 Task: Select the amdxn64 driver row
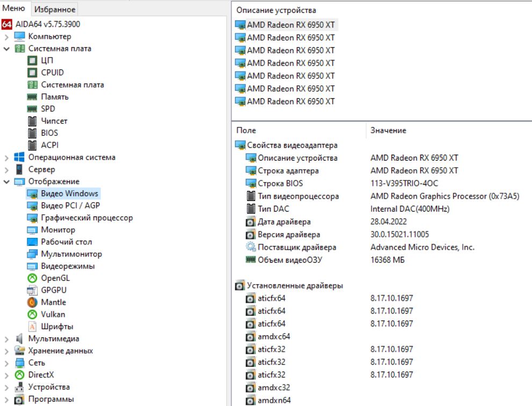point(274,401)
